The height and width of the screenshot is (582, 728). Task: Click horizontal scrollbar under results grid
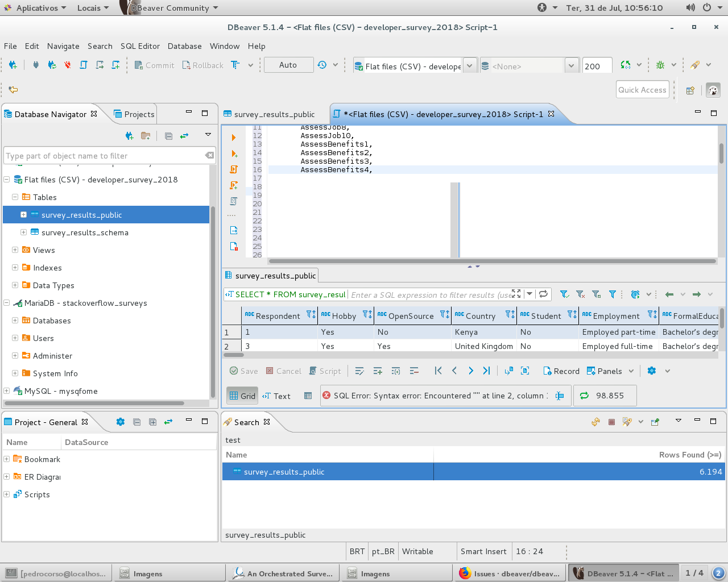click(x=234, y=355)
